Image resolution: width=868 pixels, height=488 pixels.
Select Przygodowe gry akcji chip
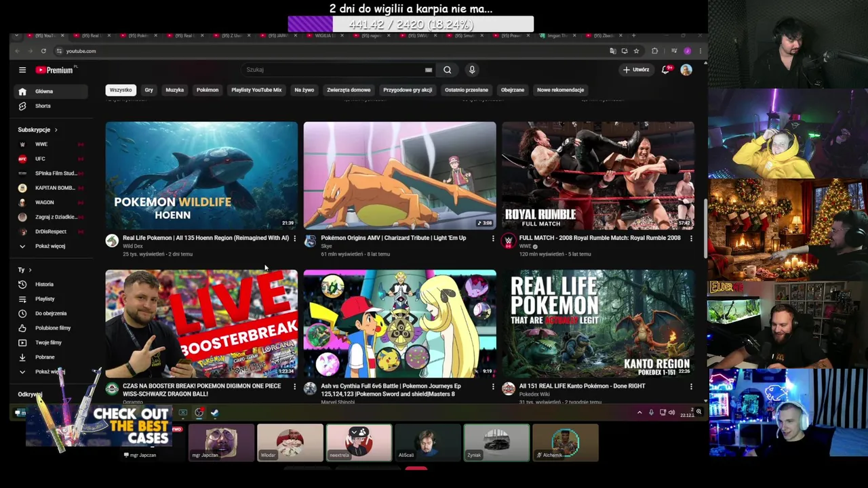point(408,90)
